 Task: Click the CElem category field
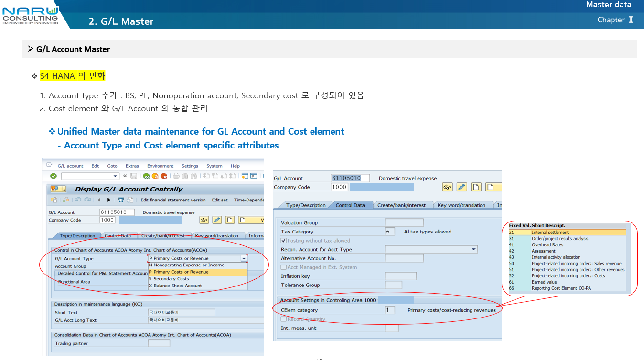(x=390, y=310)
